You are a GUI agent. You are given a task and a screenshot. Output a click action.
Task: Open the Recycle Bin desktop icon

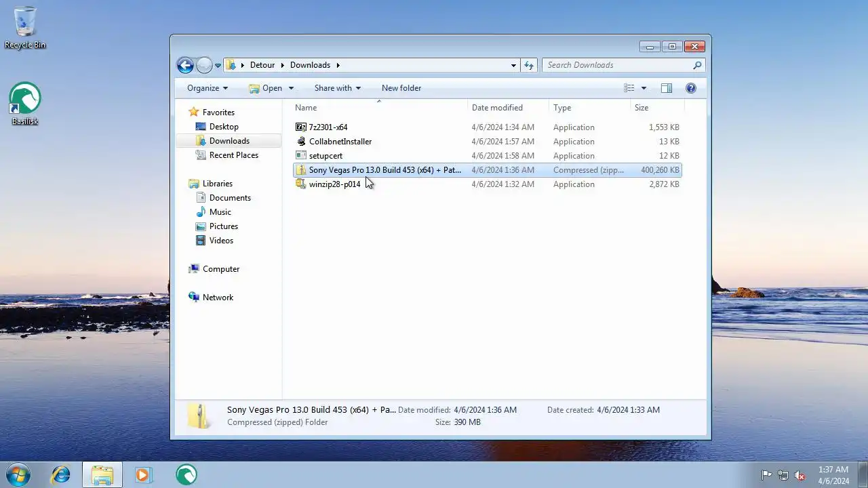click(x=25, y=27)
